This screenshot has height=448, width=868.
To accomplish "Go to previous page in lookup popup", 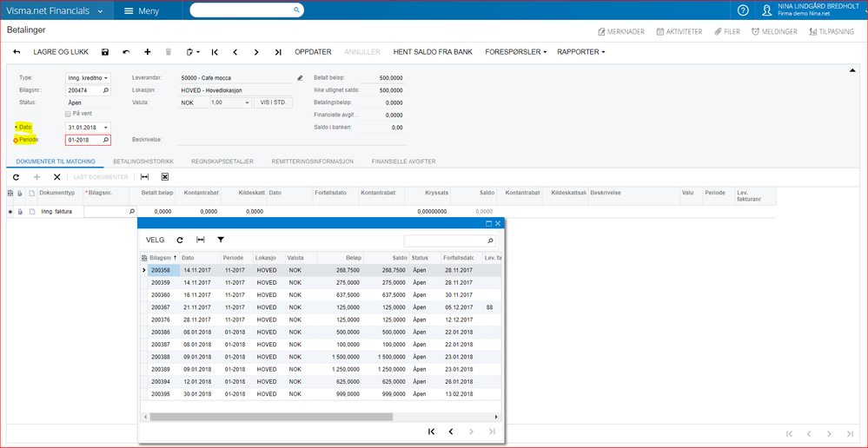I will click(x=451, y=432).
